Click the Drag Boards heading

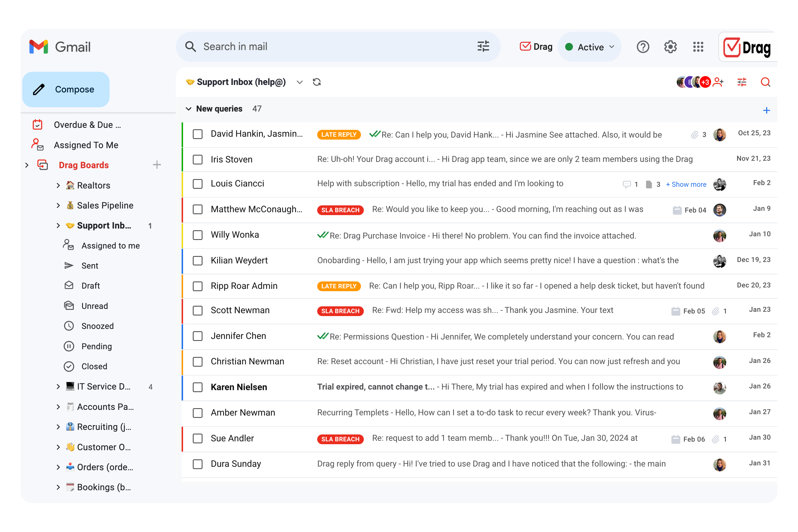pos(84,165)
